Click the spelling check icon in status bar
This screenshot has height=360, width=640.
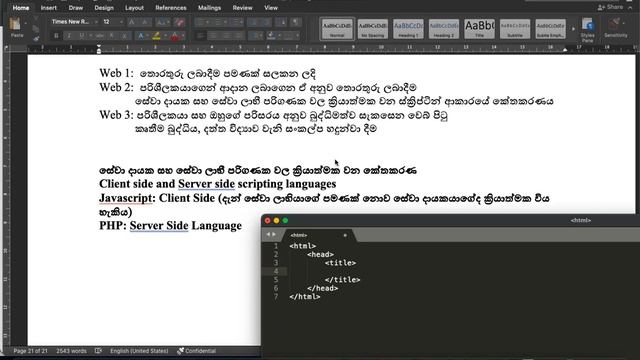tap(98, 351)
